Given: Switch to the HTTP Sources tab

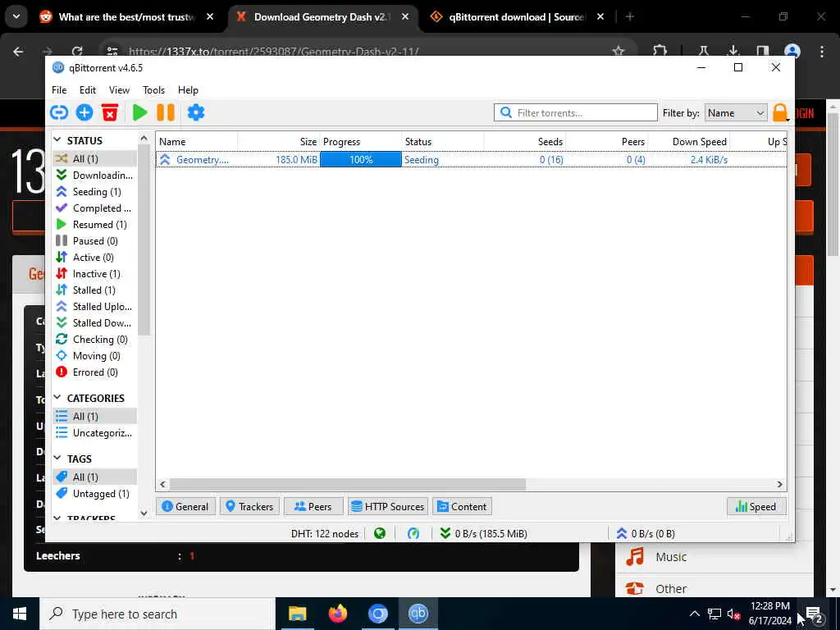Looking at the screenshot, I should pos(388,506).
